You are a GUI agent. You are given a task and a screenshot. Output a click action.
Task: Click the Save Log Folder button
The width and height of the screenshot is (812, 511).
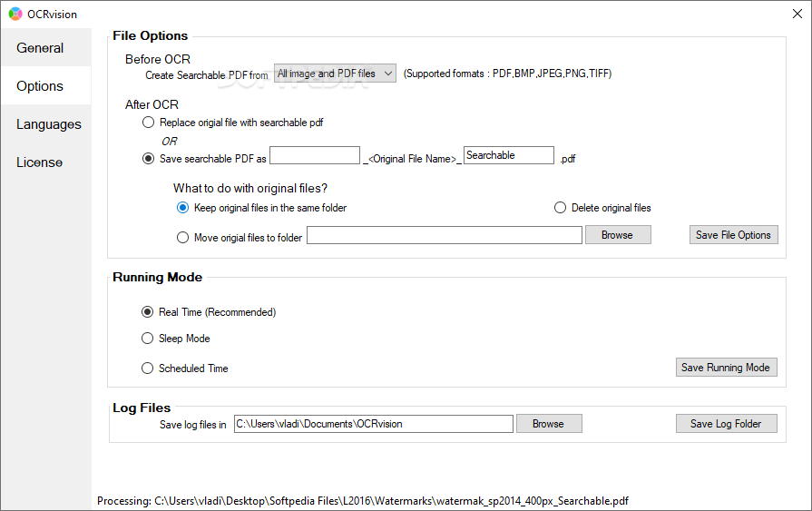click(x=726, y=424)
